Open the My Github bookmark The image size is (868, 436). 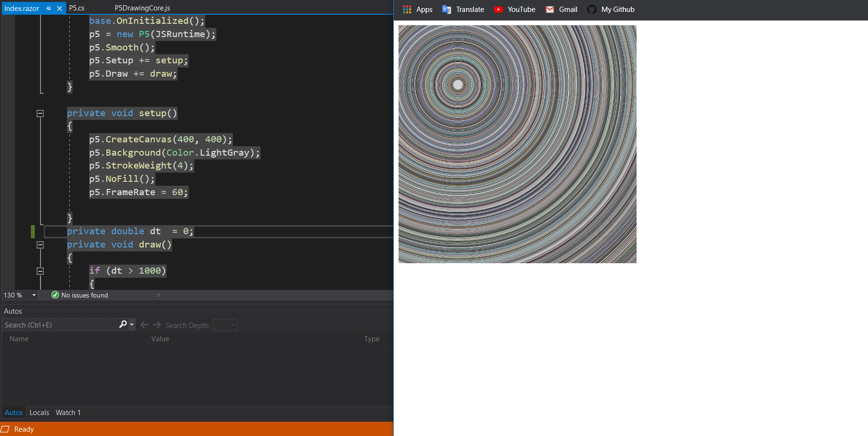(x=618, y=9)
